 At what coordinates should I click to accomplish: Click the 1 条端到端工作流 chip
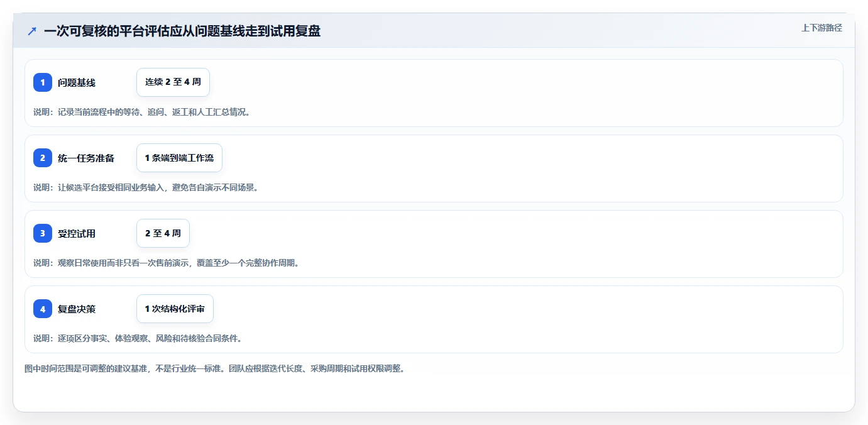point(179,158)
